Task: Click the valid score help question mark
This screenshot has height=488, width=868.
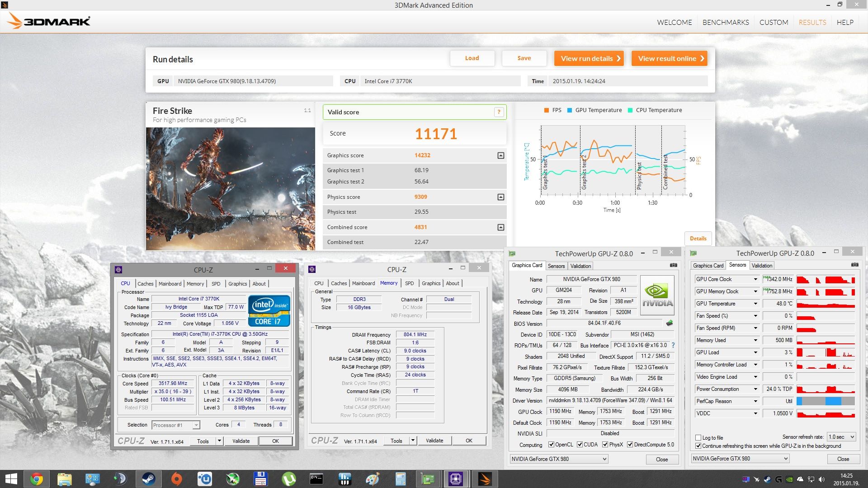Action: click(499, 112)
